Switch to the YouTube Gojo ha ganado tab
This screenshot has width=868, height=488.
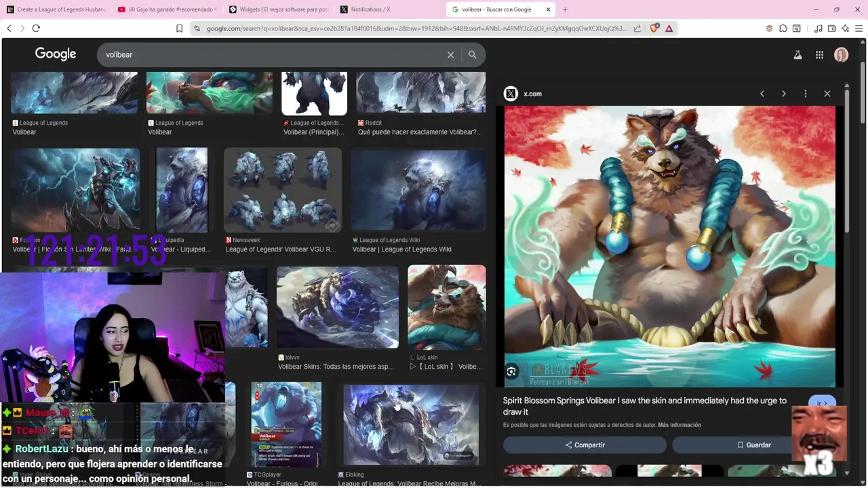coord(167,9)
